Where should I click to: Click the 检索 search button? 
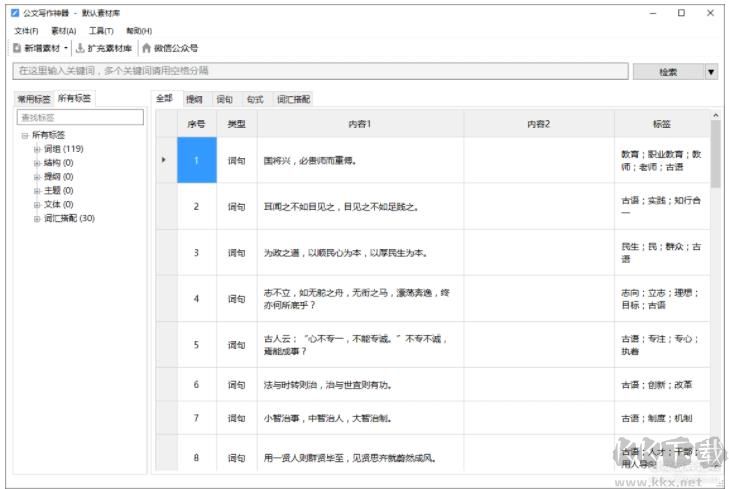point(668,72)
